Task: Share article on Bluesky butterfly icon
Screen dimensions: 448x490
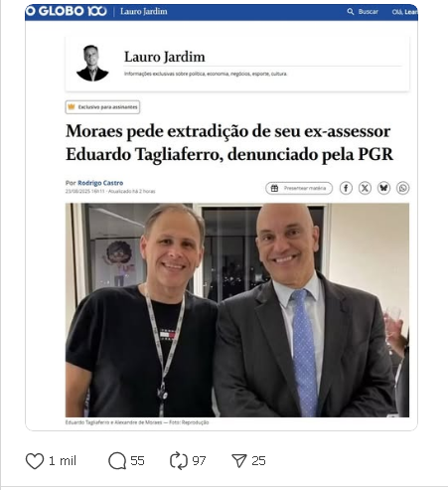Action: [383, 188]
